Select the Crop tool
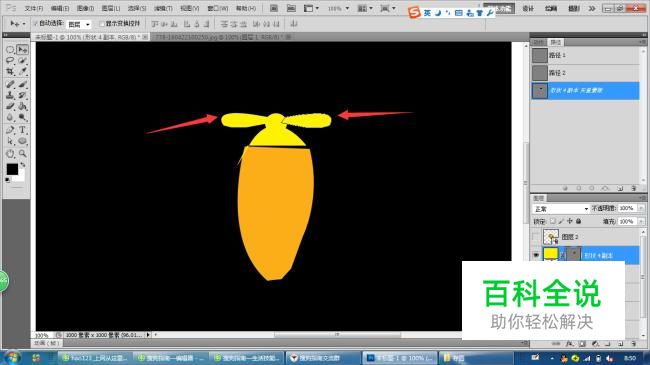The width and height of the screenshot is (650, 365). coord(10,72)
